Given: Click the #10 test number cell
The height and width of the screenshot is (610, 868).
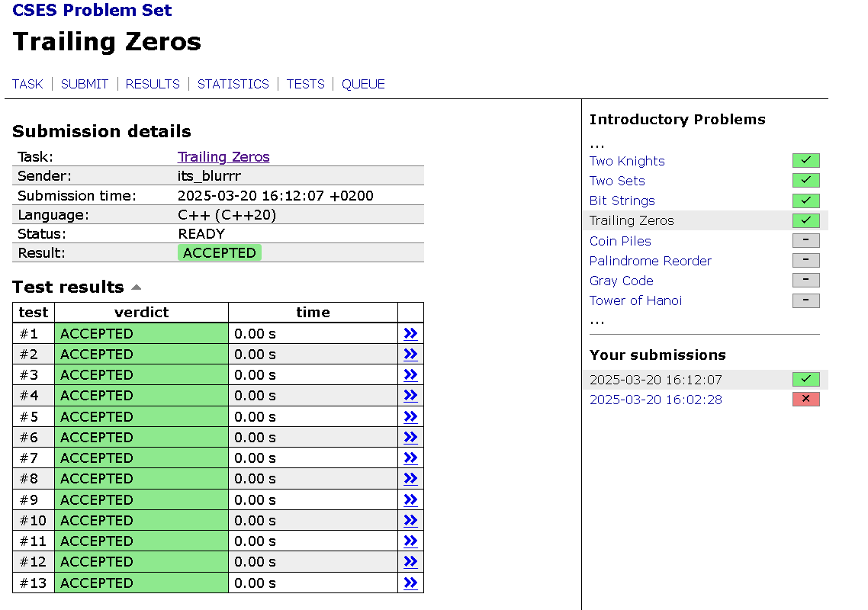Looking at the screenshot, I should [34, 520].
